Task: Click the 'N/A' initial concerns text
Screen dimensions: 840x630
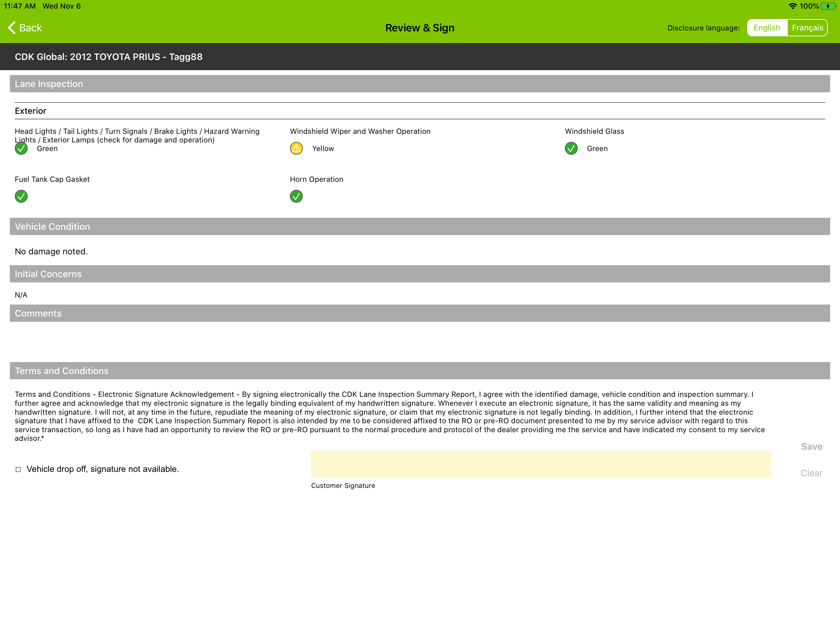Action: 21,295
